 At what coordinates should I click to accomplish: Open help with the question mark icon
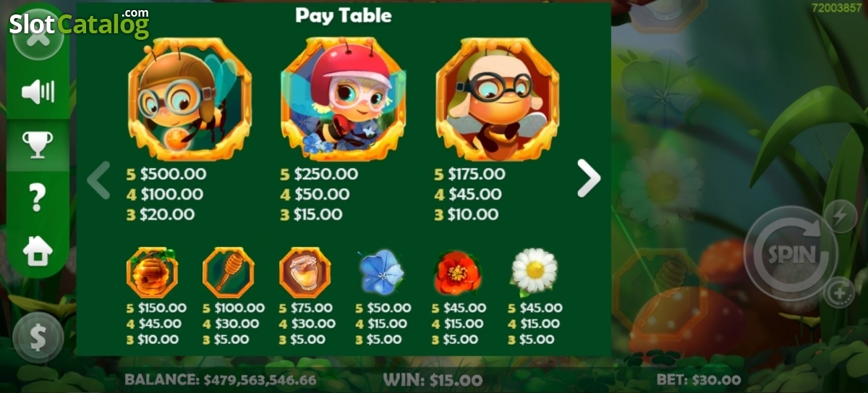click(x=38, y=197)
